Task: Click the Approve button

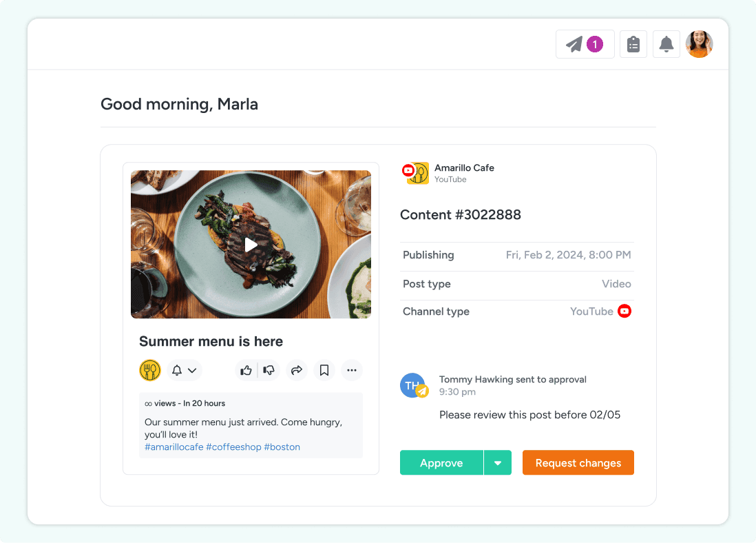Action: (441, 463)
